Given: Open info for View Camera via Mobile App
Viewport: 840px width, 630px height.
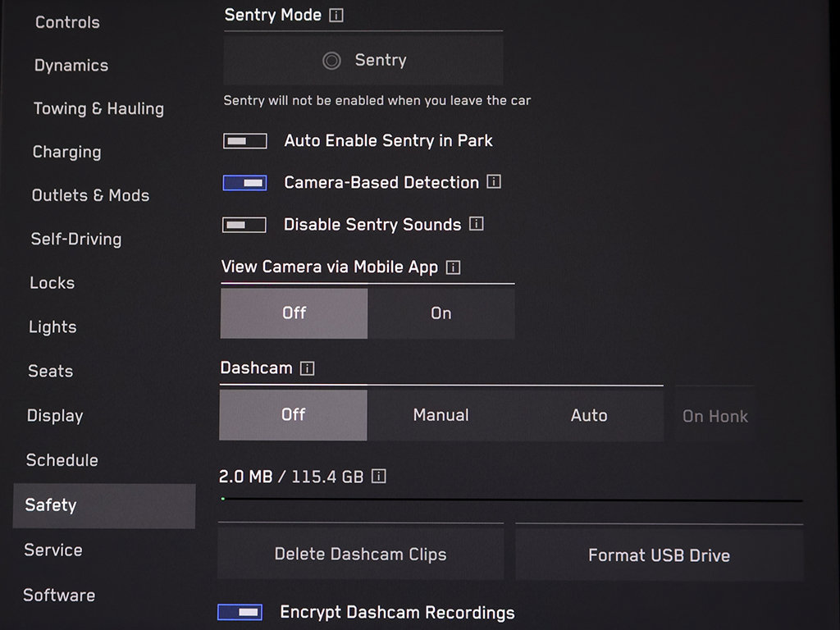Looking at the screenshot, I should (x=453, y=267).
